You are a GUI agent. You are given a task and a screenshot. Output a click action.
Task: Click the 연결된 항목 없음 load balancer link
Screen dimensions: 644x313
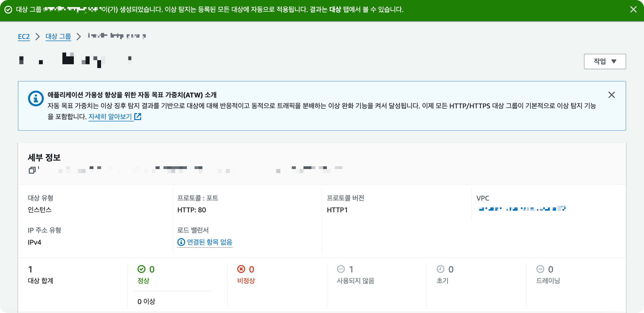click(209, 242)
